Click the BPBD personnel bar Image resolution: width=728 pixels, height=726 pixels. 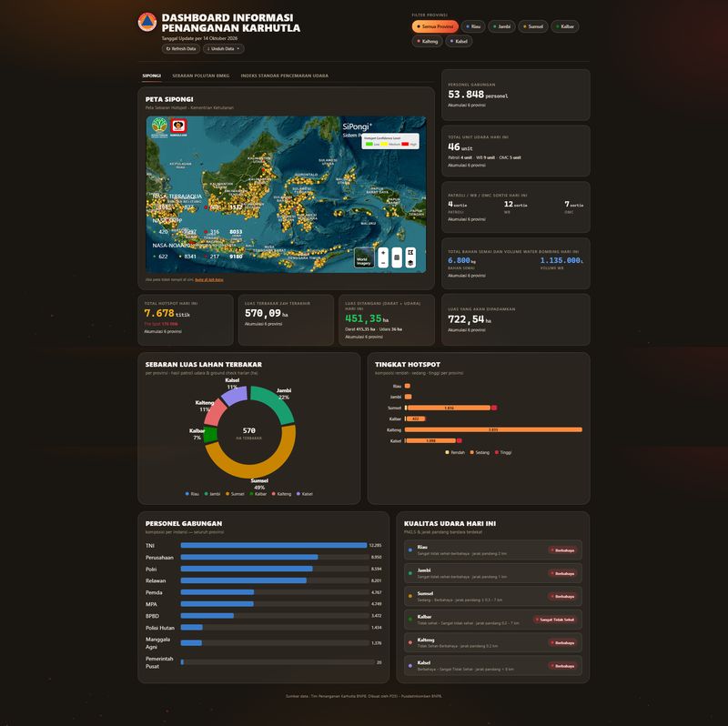coord(207,616)
